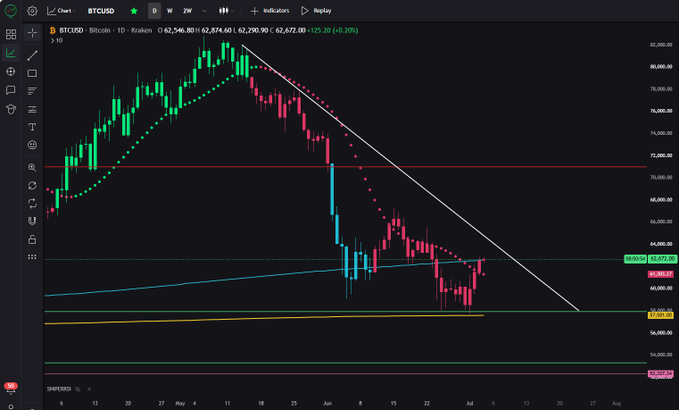Open the chat bubble icon in sidebar

point(11,90)
